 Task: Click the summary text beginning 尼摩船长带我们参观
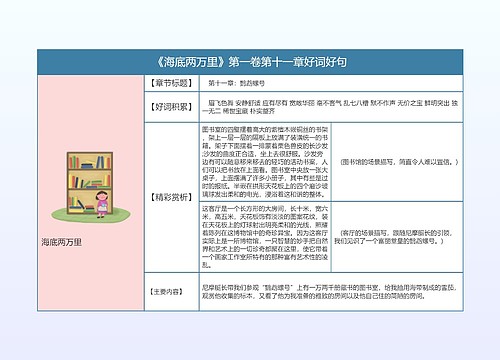[x=329, y=292]
